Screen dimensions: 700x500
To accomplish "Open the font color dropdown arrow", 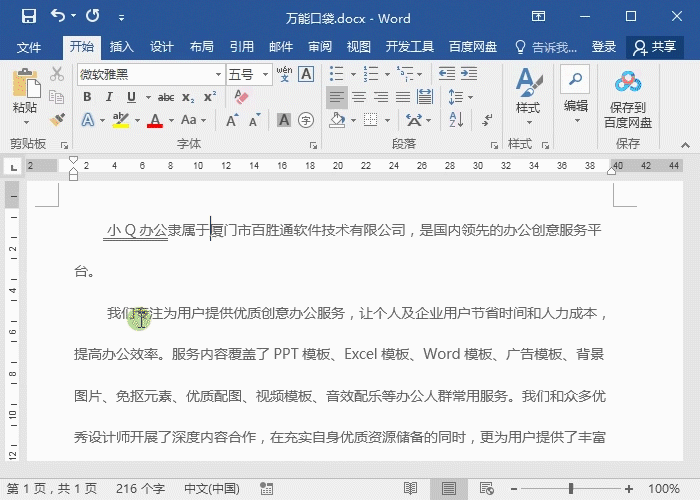I will coord(171,121).
